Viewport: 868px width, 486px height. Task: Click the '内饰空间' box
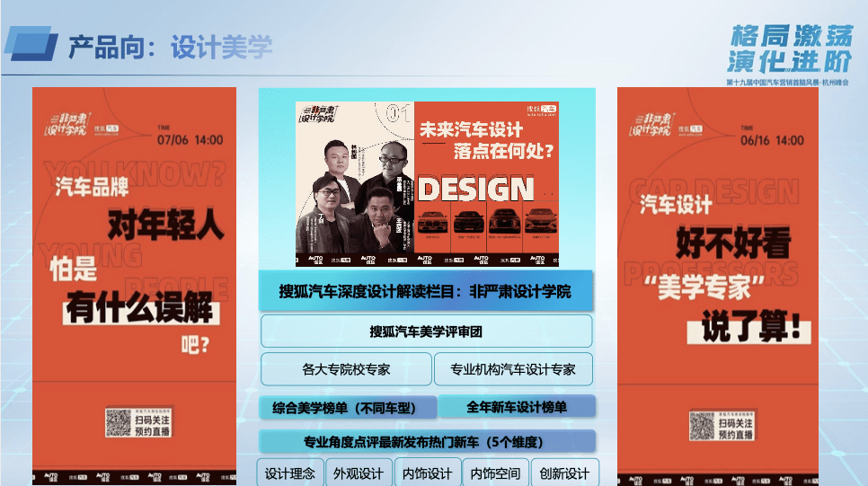[x=495, y=473]
